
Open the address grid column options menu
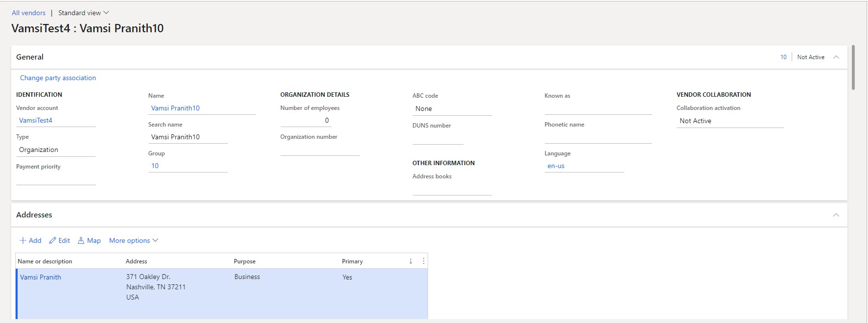click(x=423, y=261)
